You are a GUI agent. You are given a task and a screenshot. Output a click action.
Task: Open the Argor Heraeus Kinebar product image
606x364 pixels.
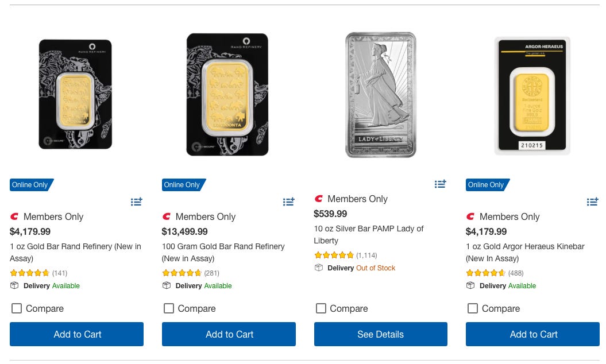pyautogui.click(x=532, y=96)
